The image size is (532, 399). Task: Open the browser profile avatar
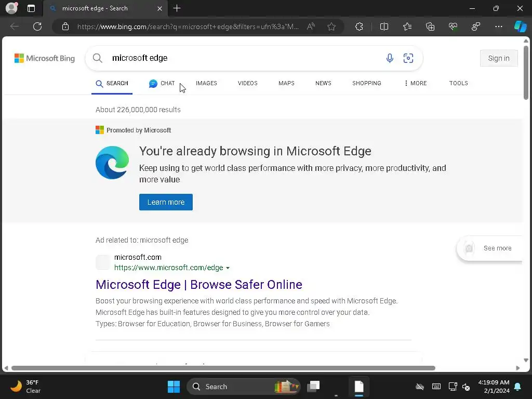(x=11, y=8)
